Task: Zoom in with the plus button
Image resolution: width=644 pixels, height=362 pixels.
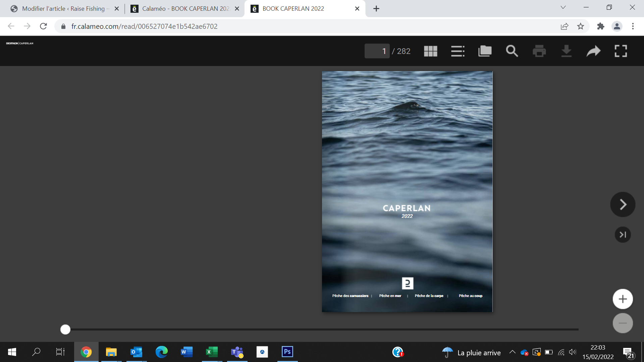Action: [623, 299]
